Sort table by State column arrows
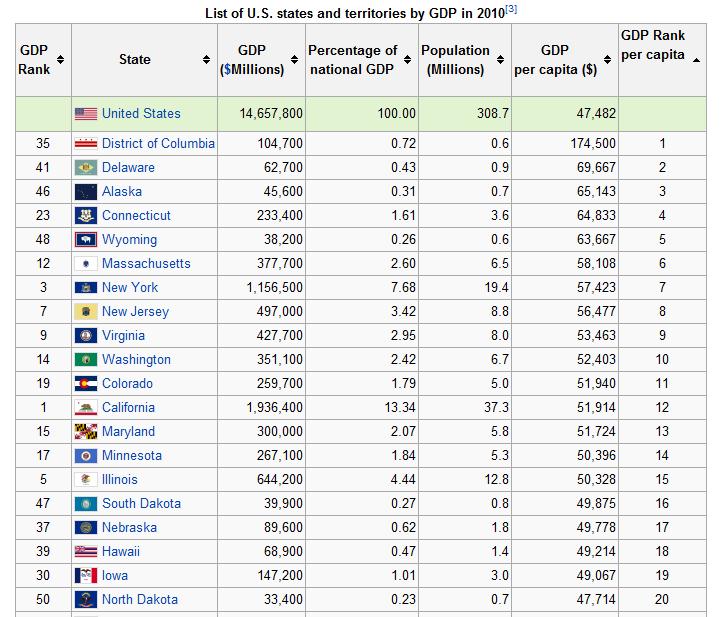Screen dimensions: 727x617 click(206, 60)
